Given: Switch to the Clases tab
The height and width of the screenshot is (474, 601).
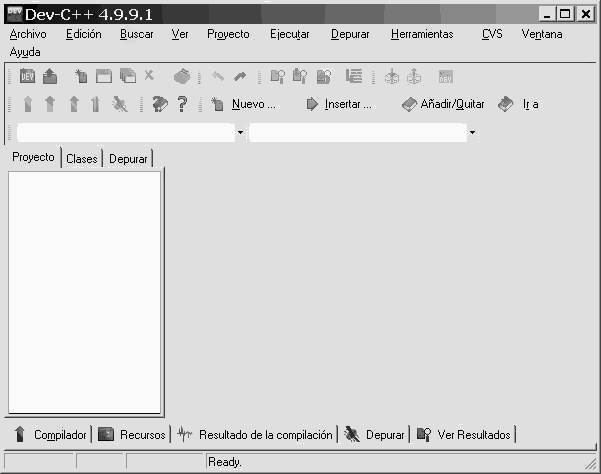Looking at the screenshot, I should pos(82,159).
